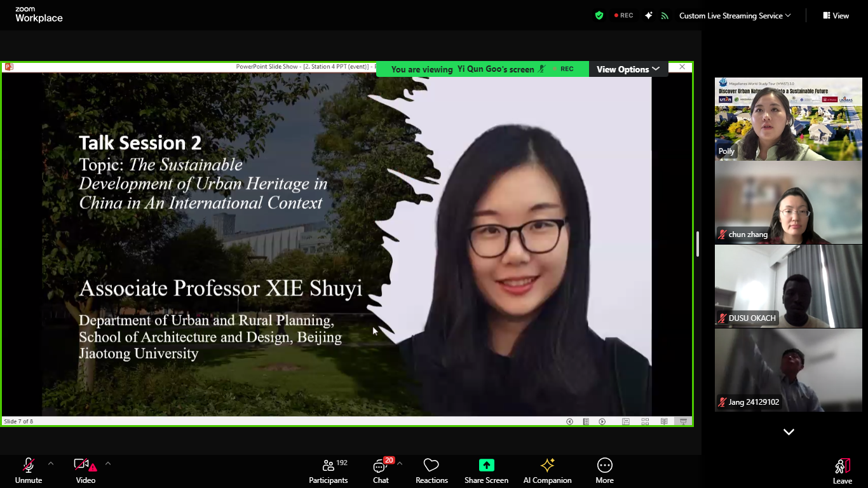Open the View Options dropdown
Viewport: 868px width, 488px height.
[628, 69]
